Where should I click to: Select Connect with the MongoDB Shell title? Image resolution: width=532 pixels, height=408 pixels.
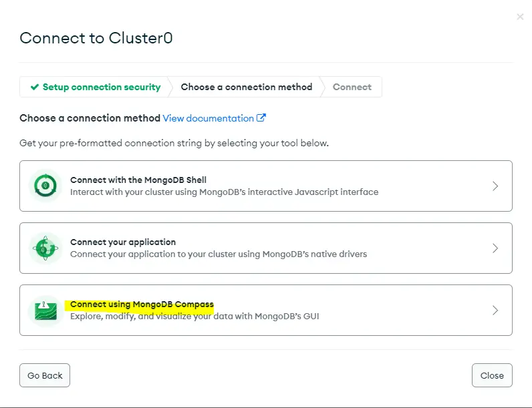138,180
